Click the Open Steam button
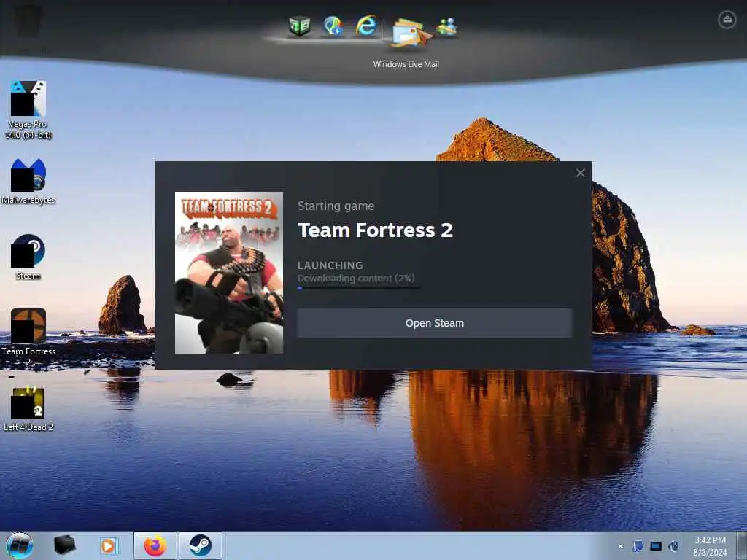Image resolution: width=747 pixels, height=560 pixels. pos(435,323)
